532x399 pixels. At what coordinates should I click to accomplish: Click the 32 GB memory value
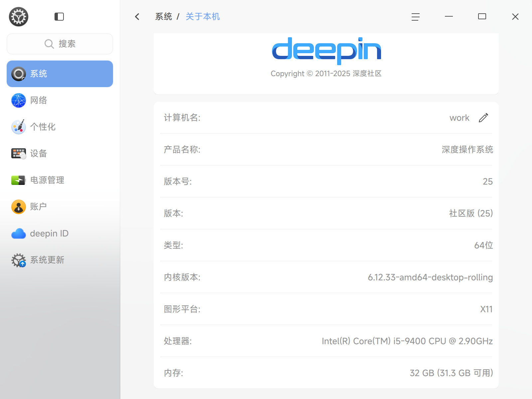pyautogui.click(x=452, y=373)
